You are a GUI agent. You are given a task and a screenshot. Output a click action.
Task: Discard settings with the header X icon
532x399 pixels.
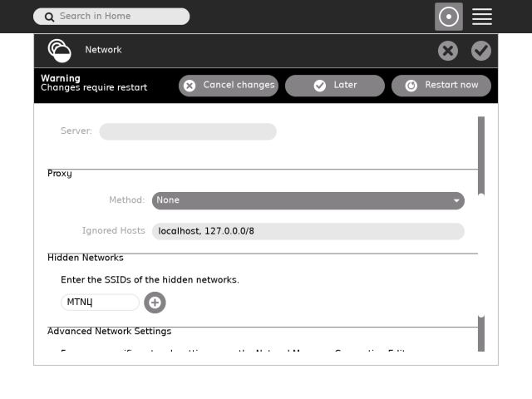coord(448,51)
